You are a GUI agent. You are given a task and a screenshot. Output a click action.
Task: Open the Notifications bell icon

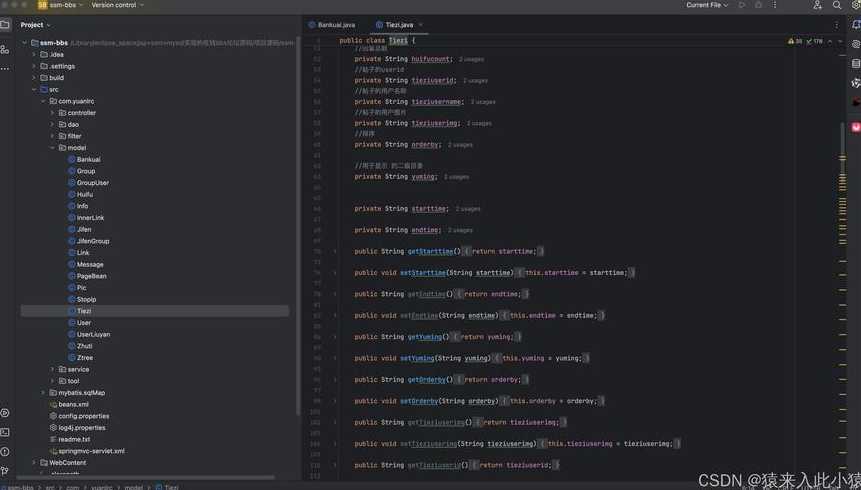click(x=856, y=24)
